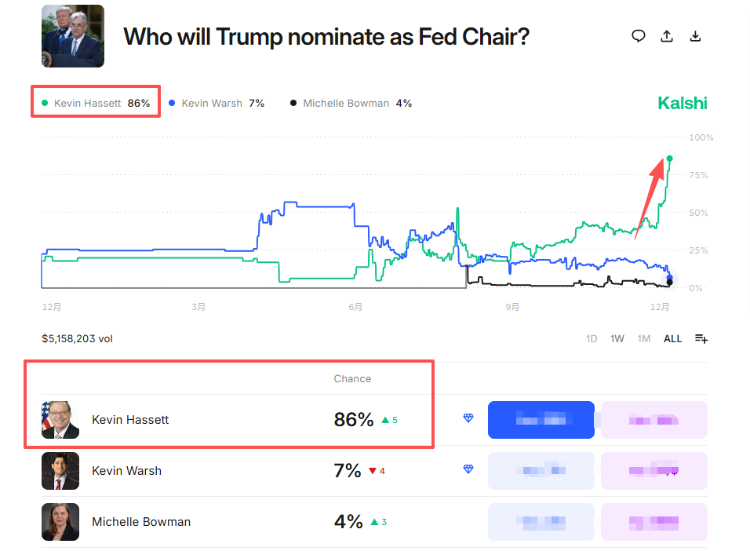
Task: Select the ALL time range
Action: tap(673, 339)
